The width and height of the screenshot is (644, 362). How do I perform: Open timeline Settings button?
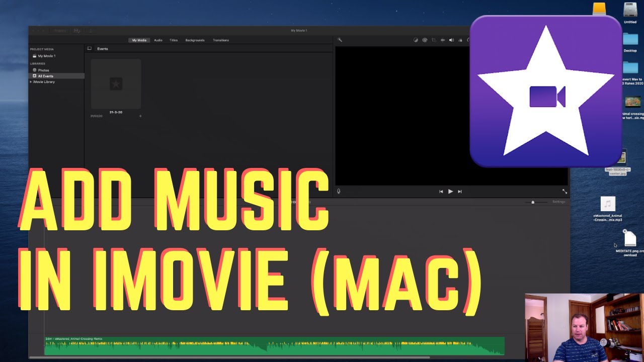click(x=558, y=202)
